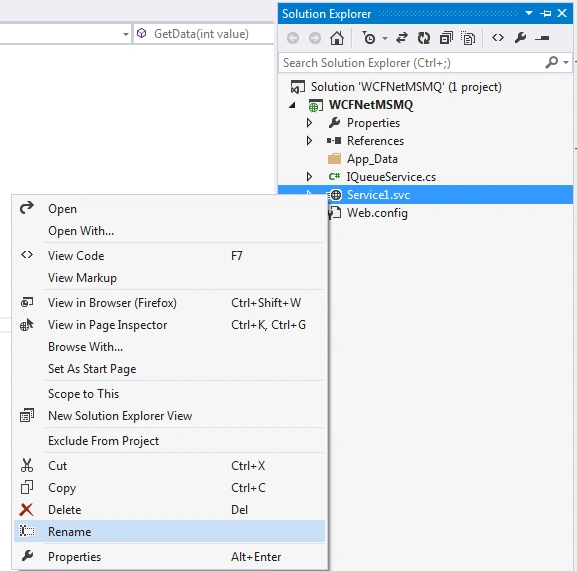Viewport: 577px width, 571px height.
Task: Choose Open from the context menu
Action: pos(169,209)
